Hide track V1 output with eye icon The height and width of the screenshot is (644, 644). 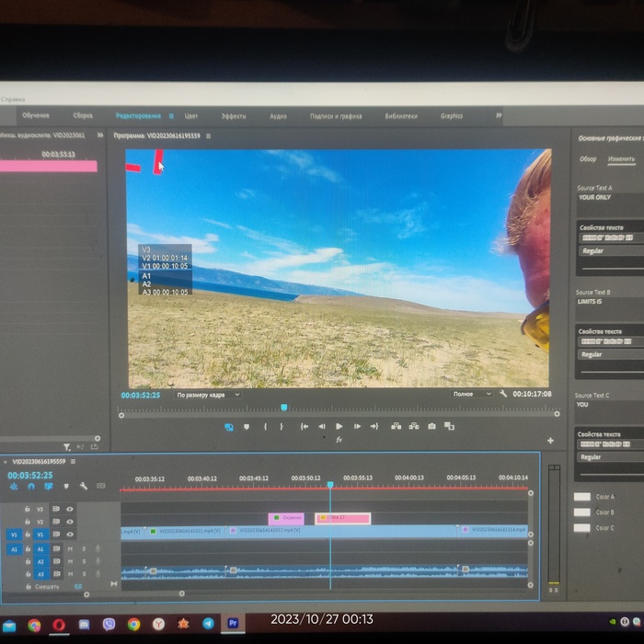point(70,535)
